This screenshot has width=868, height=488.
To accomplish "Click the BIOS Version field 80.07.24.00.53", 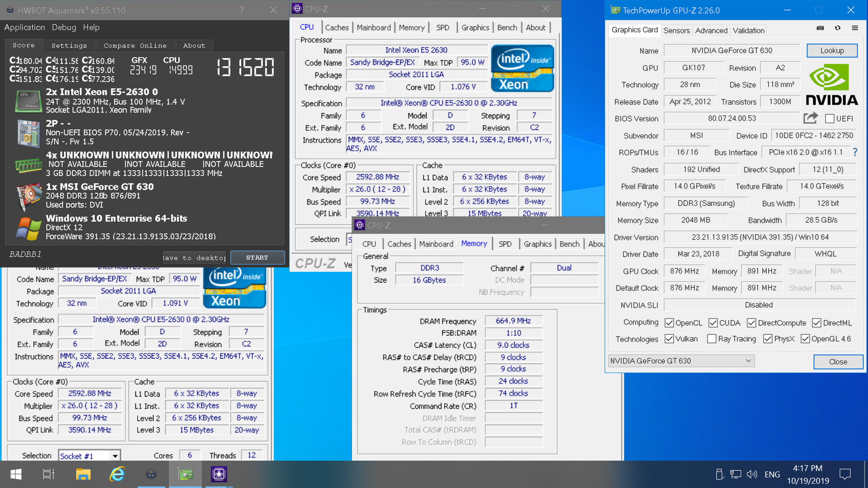I will [732, 118].
